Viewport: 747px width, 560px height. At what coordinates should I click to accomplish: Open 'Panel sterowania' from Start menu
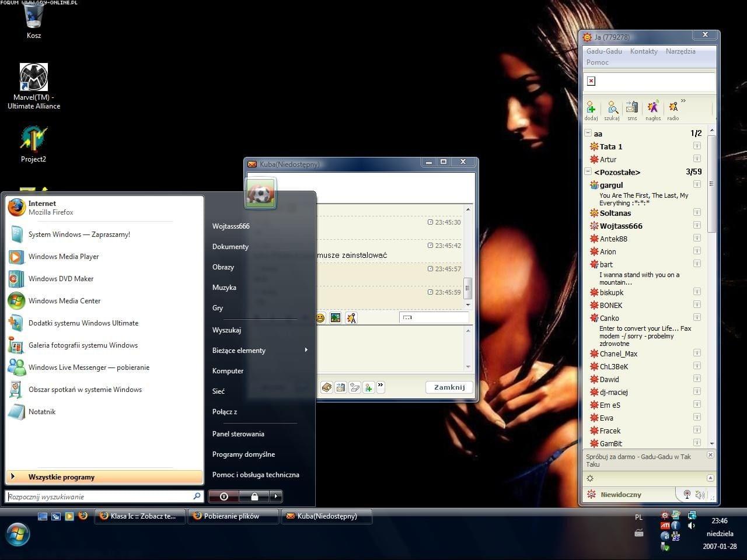(238, 434)
